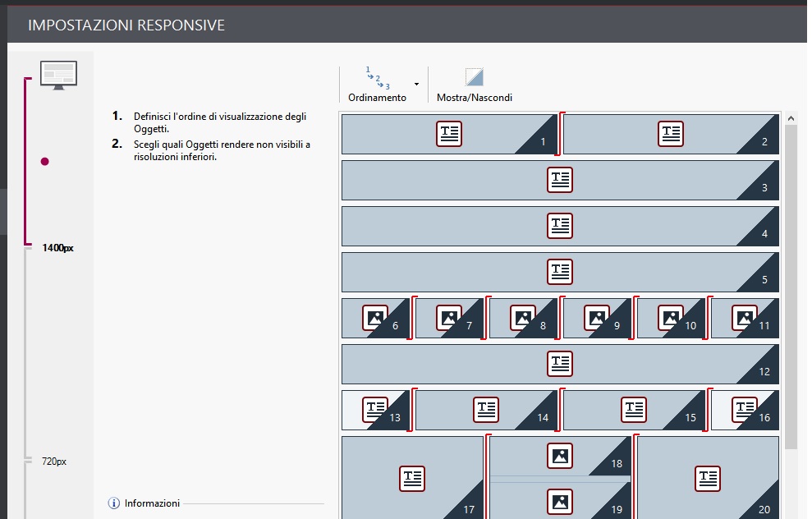Click the Ordinamento ordering button

(x=377, y=85)
